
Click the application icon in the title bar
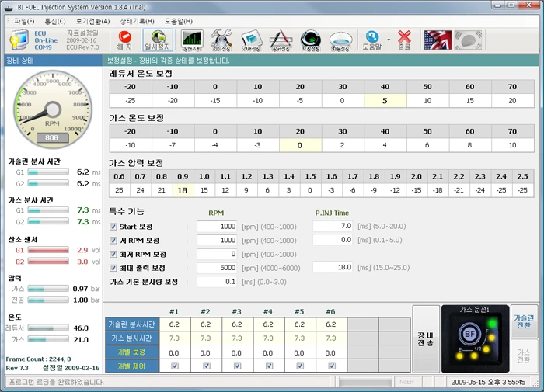8,8
